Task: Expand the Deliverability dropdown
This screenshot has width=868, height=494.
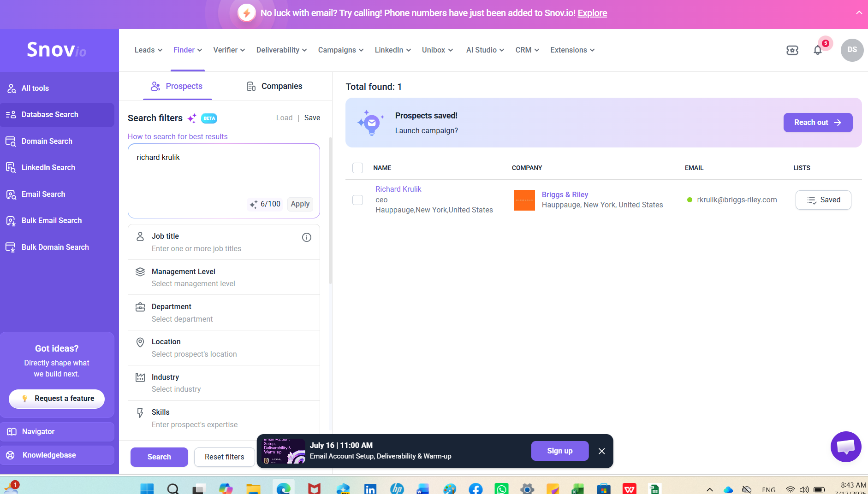Action: coord(281,50)
